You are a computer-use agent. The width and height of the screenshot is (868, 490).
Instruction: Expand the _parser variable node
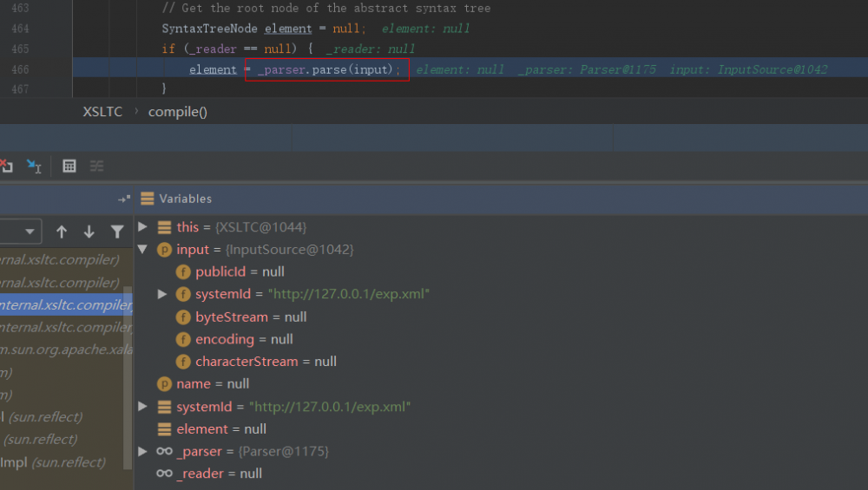click(142, 451)
